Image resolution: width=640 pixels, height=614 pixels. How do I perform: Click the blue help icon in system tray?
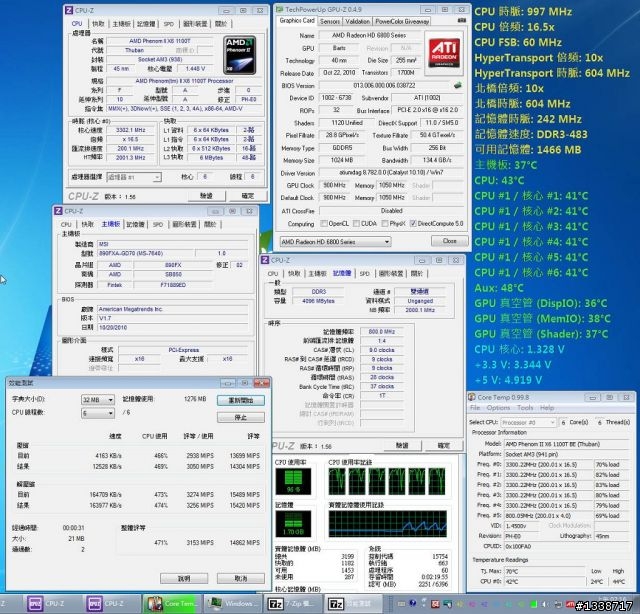pos(413,603)
